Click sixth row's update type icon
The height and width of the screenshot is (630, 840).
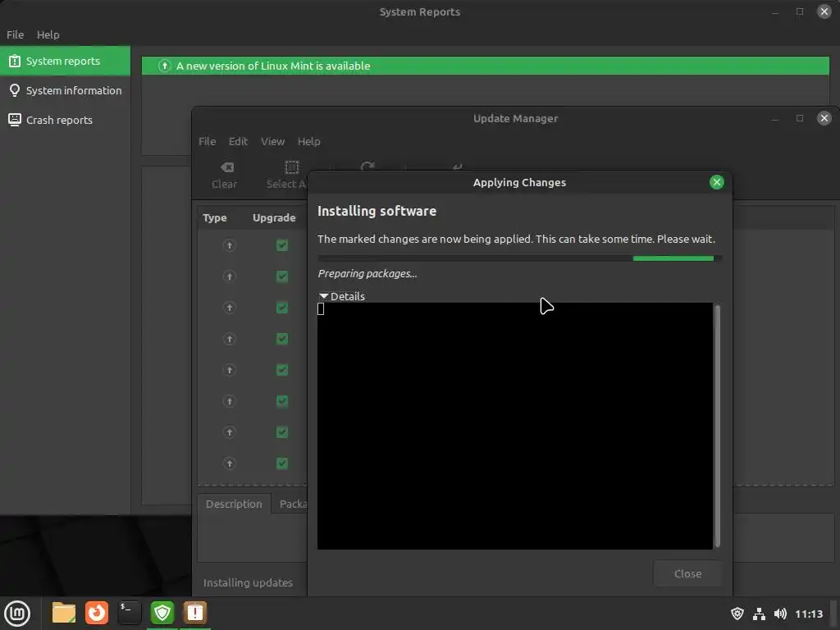point(230,401)
